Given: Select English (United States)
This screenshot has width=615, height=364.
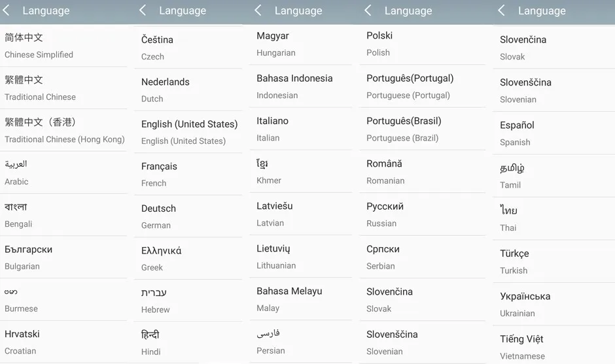Looking at the screenshot, I should [x=188, y=132].
